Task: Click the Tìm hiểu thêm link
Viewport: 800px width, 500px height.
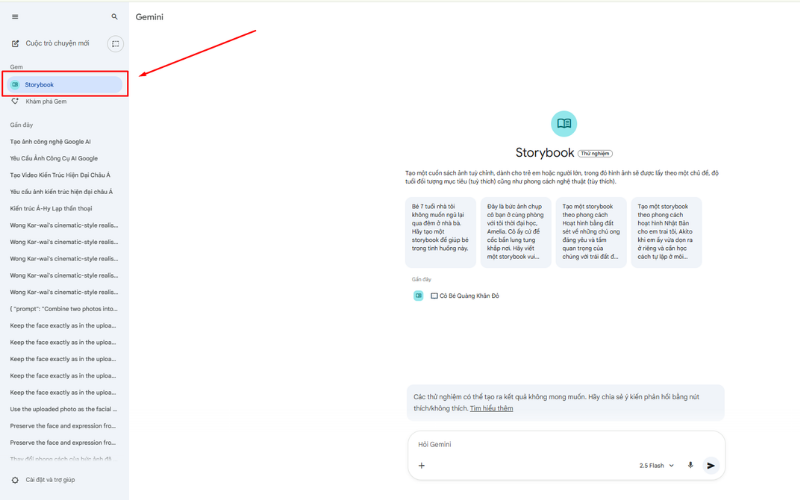Action: pyautogui.click(x=491, y=408)
